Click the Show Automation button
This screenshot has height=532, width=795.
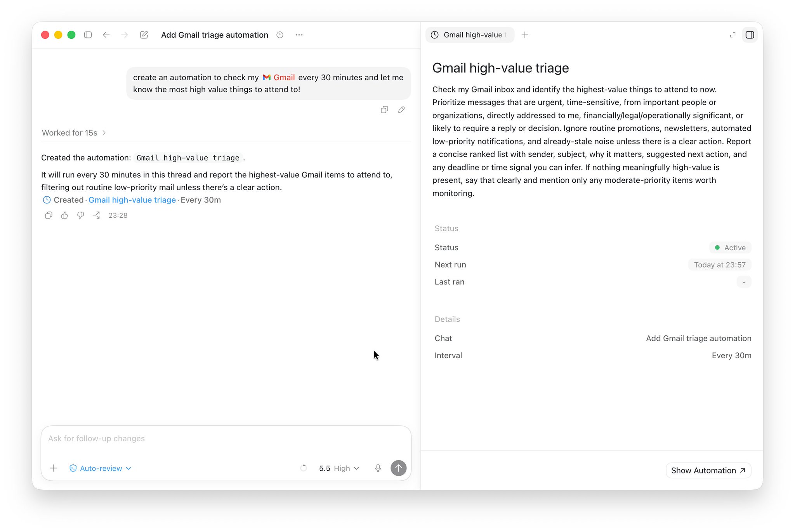(x=708, y=470)
